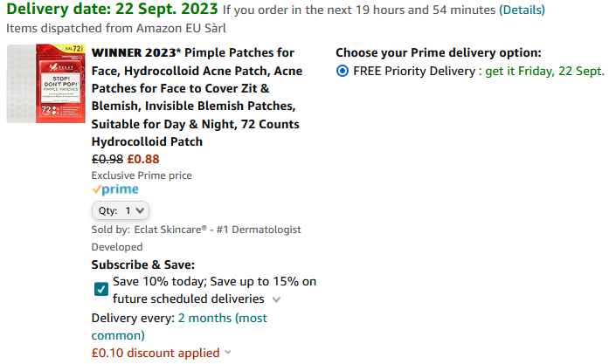Open the Qty quantity dropdown
Image resolution: width=616 pixels, height=364 pixels.
[x=121, y=210]
